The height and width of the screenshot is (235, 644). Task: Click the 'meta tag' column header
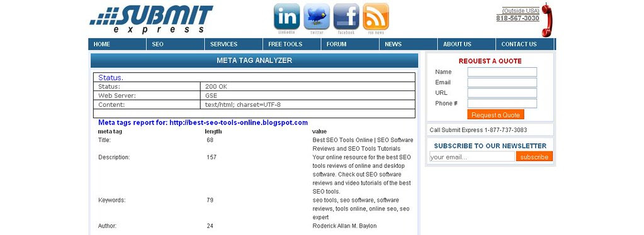110,132
